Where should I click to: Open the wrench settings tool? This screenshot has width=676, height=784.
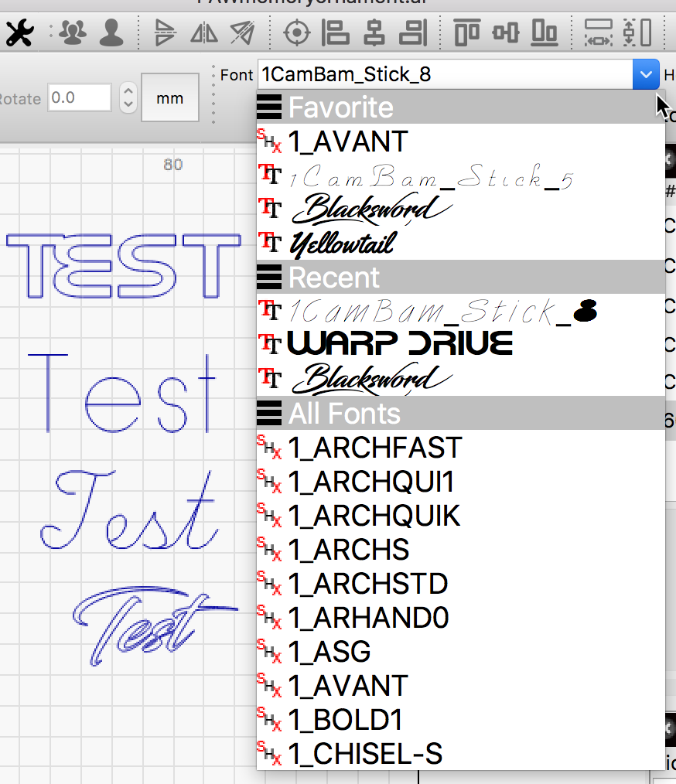[x=16, y=32]
